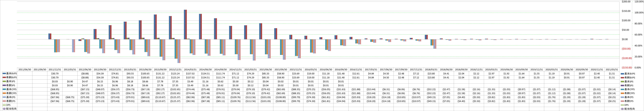Select 基本EPS cell ($125.37) for 2013/12/31
Screen dimensions: 644x111
point(175,97)
